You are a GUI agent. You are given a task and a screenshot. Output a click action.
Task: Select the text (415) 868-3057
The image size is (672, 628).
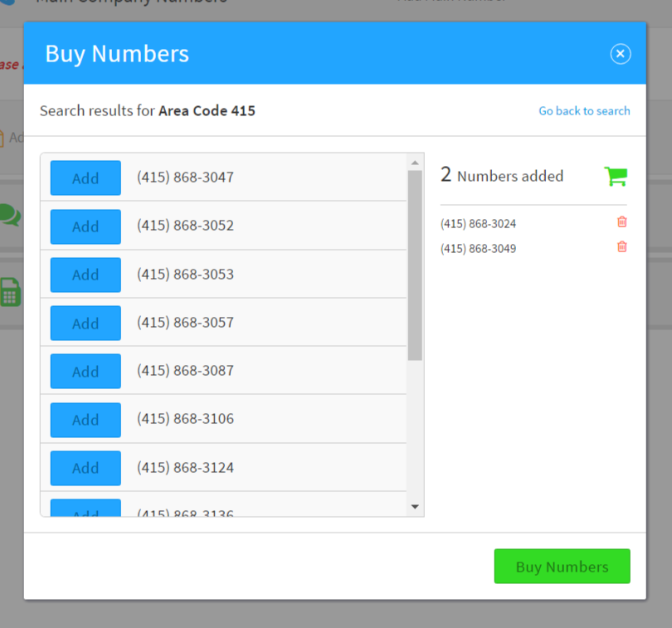185,323
